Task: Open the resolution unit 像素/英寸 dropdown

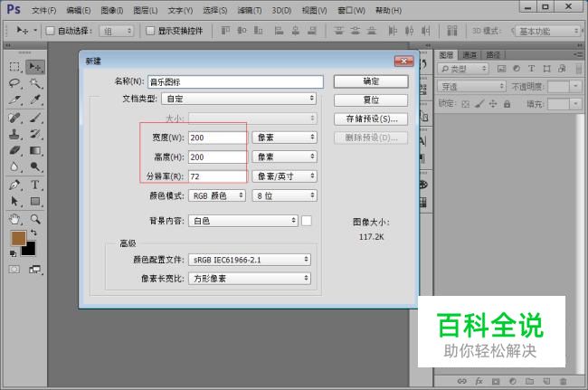Action: 285,176
